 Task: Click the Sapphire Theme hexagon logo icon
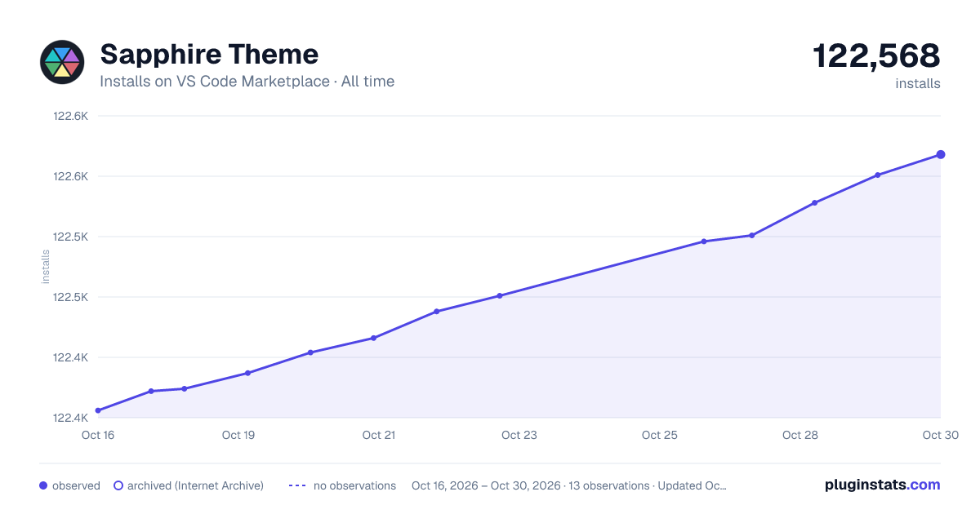pos(62,62)
